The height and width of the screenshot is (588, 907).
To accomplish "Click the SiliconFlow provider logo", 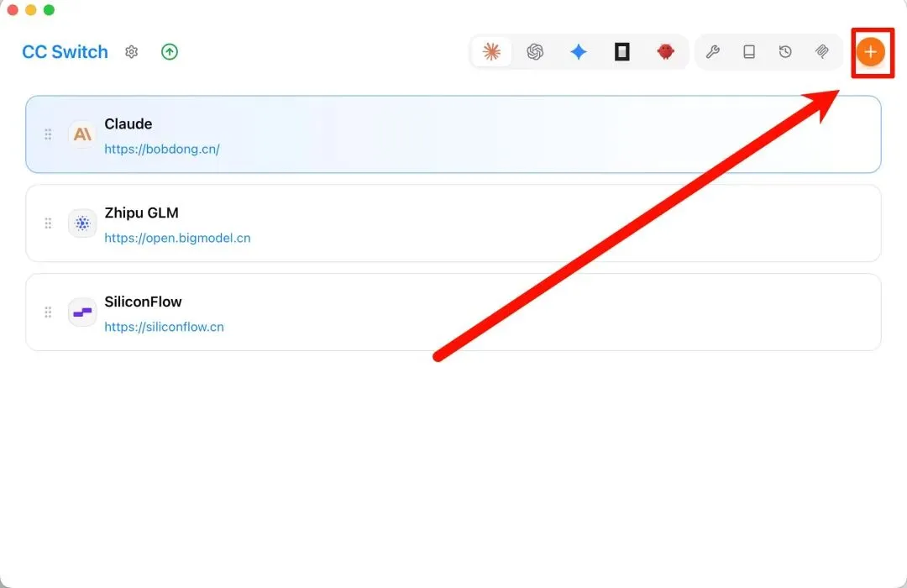I will (x=82, y=312).
